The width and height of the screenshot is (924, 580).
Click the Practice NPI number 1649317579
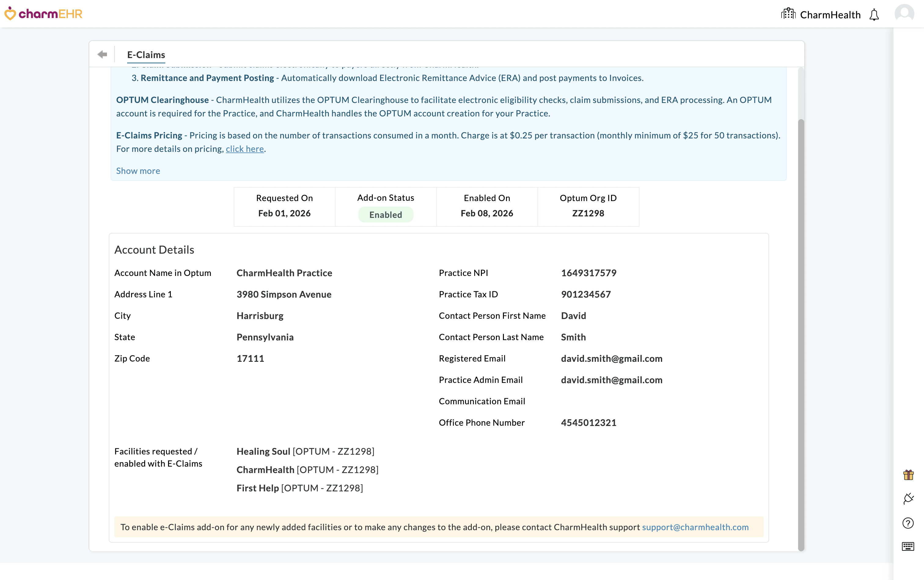coord(588,273)
